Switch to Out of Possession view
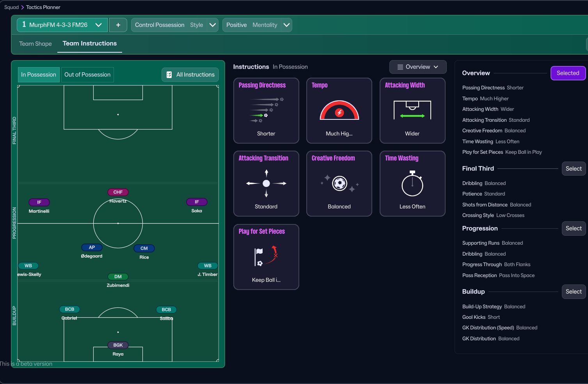 [87, 75]
